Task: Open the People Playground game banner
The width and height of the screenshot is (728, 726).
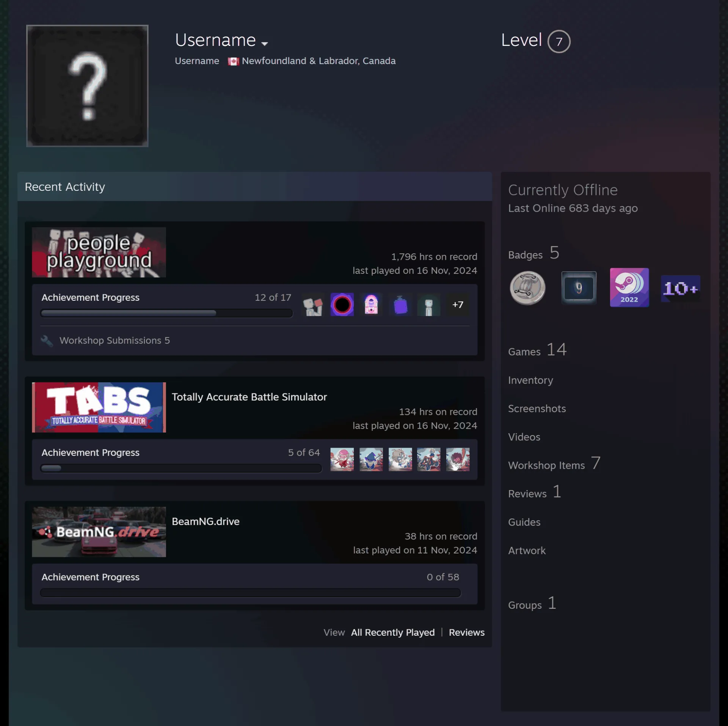Action: point(99,252)
